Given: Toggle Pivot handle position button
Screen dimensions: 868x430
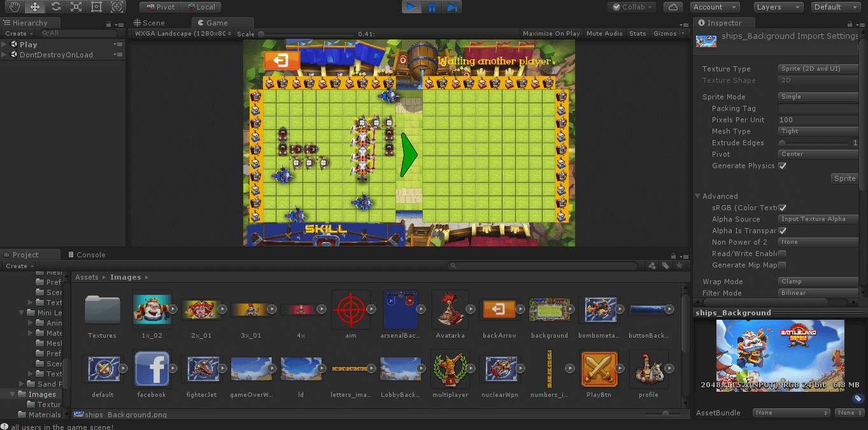Looking at the screenshot, I should (x=160, y=7).
